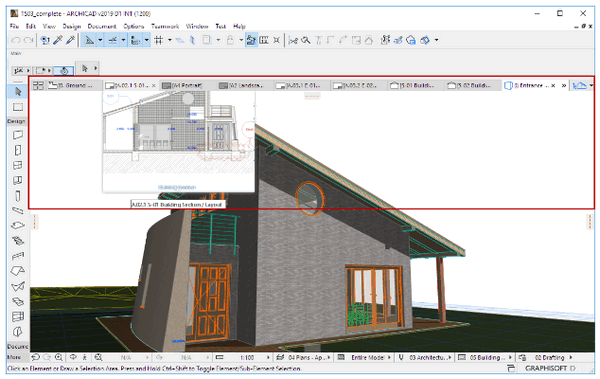Select the Wall tool
This screenshot has height=379, width=600.
tap(18, 135)
